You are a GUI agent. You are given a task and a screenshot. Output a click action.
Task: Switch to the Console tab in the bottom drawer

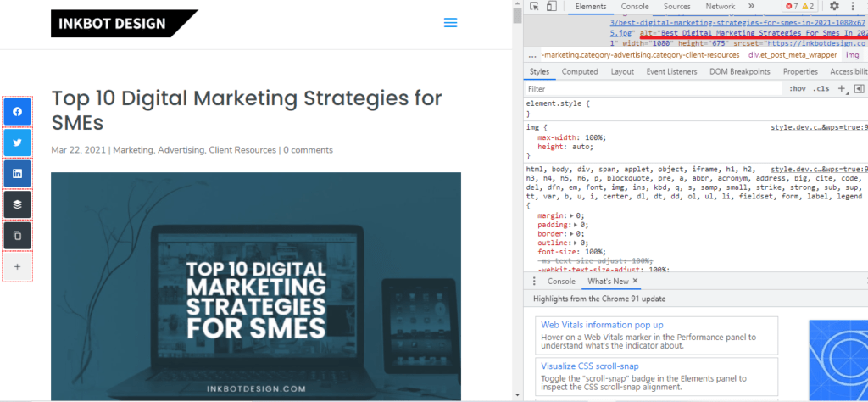pyautogui.click(x=561, y=282)
